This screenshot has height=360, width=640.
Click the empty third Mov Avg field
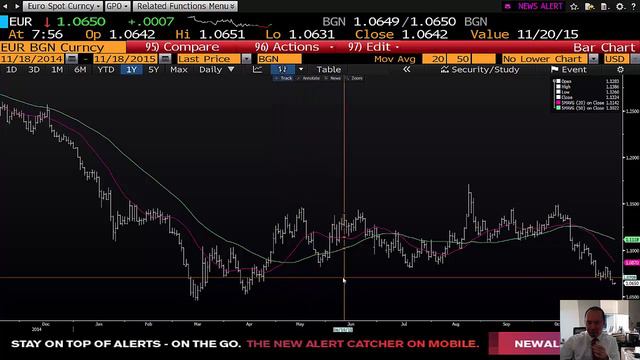(484, 59)
